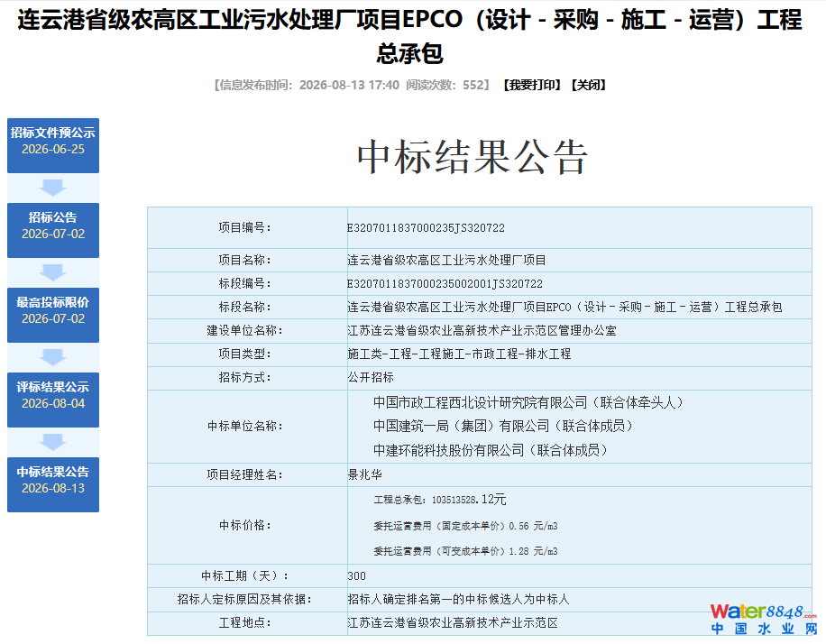
Task: Click the arrow below 招标公告 step
Action: pyautogui.click(x=53, y=272)
